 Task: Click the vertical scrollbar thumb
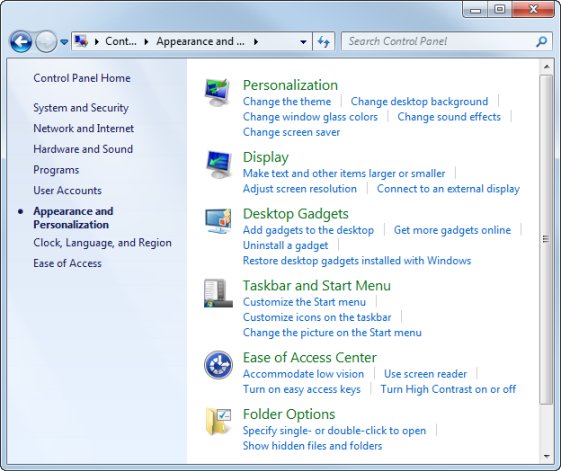pos(546,239)
